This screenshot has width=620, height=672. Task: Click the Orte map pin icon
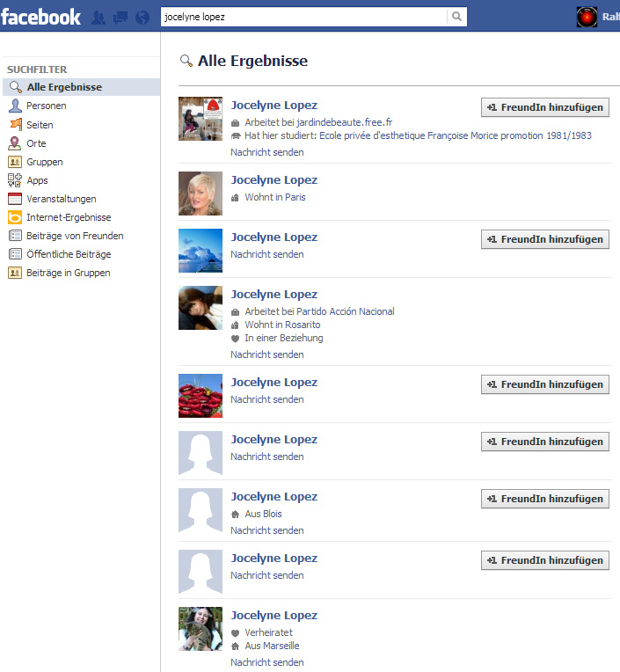point(15,143)
